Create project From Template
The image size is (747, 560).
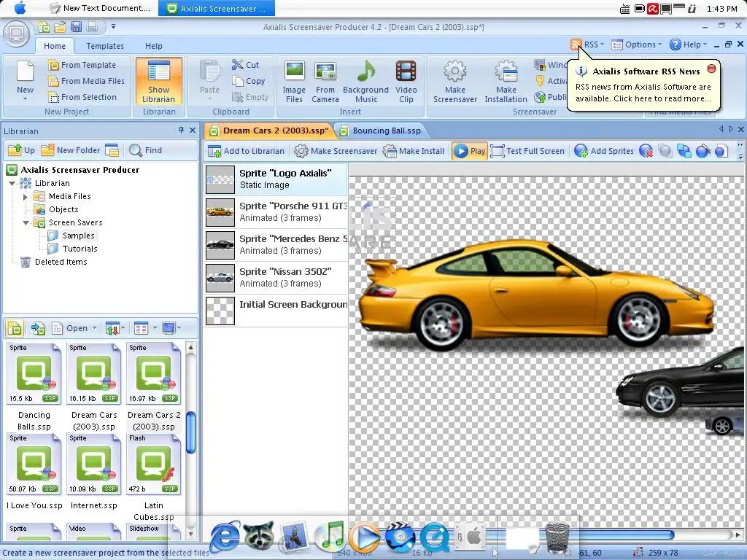[x=82, y=65]
